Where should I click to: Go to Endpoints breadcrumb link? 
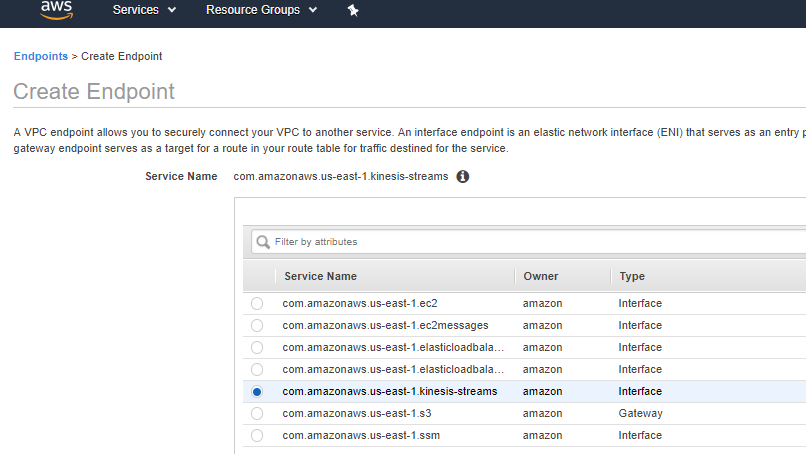tap(40, 56)
